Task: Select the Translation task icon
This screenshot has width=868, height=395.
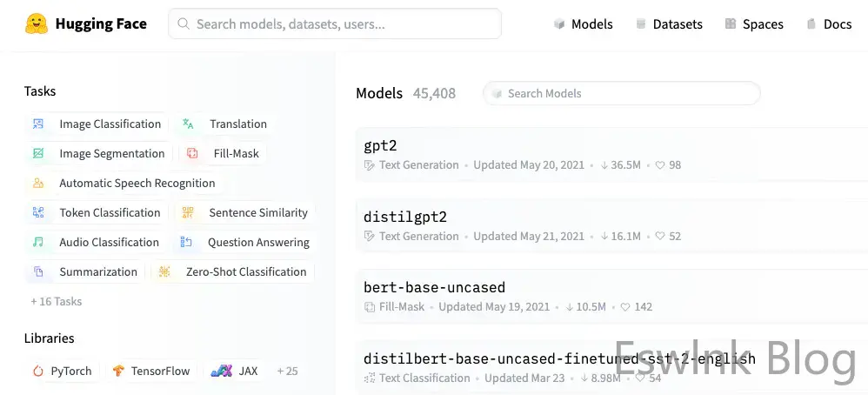Action: coord(188,124)
